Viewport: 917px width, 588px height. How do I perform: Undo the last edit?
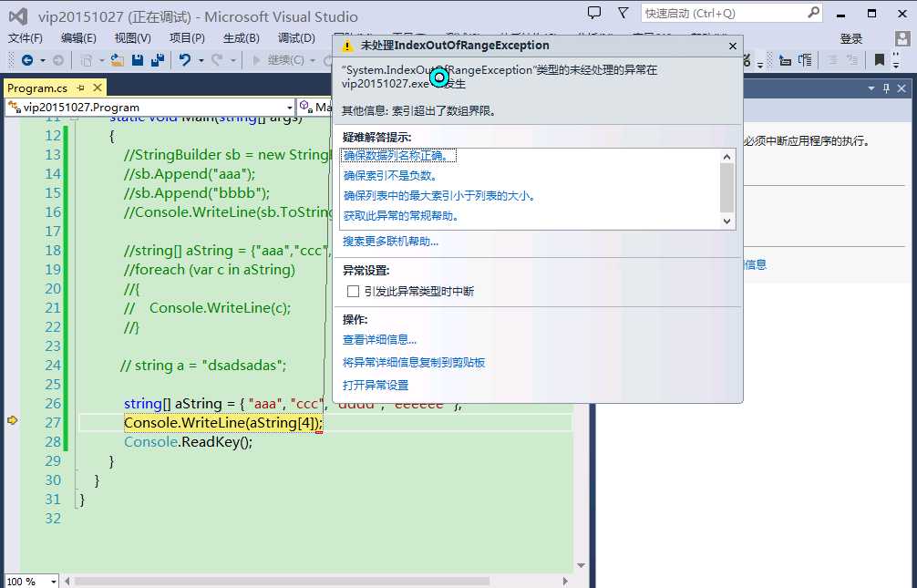click(185, 59)
